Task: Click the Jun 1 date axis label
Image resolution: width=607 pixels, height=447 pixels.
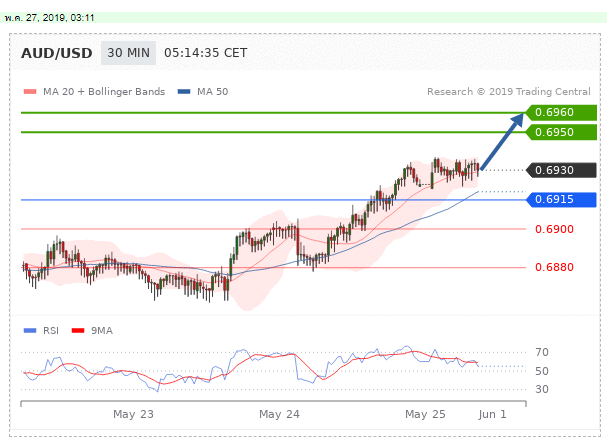Action: click(492, 414)
